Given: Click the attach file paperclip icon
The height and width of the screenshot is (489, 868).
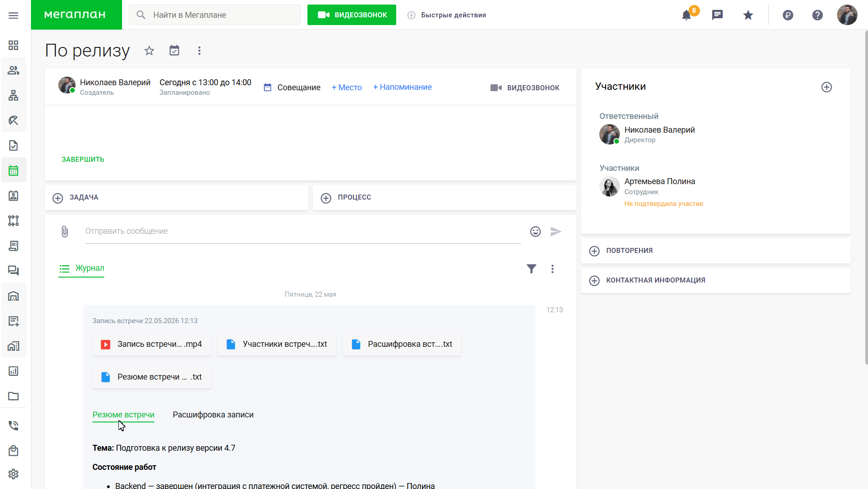Looking at the screenshot, I should click(x=65, y=232).
